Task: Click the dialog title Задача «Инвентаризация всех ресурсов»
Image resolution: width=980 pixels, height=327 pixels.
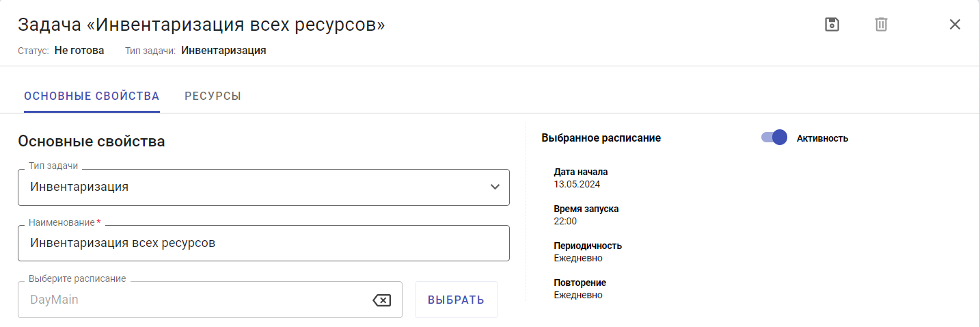Action: [201, 25]
